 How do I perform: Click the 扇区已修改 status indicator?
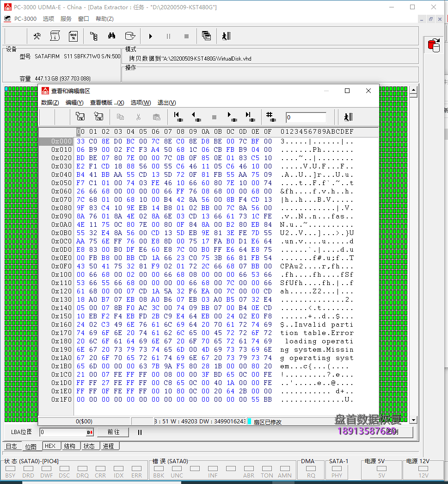pos(267,422)
